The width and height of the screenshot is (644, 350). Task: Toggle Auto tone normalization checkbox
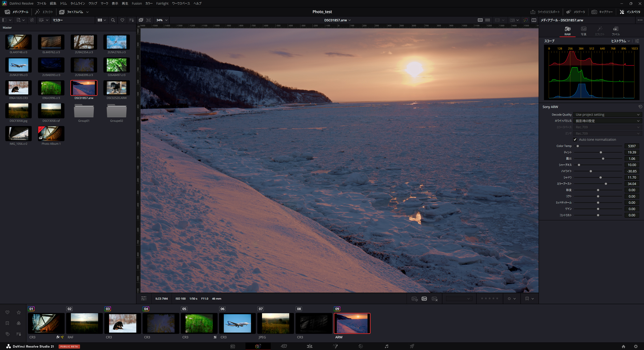(575, 140)
